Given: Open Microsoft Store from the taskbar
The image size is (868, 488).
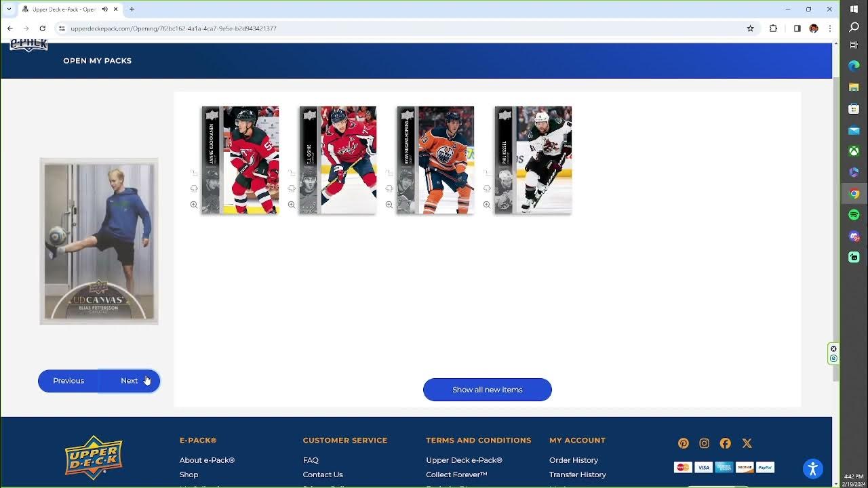Looking at the screenshot, I should point(854,108).
